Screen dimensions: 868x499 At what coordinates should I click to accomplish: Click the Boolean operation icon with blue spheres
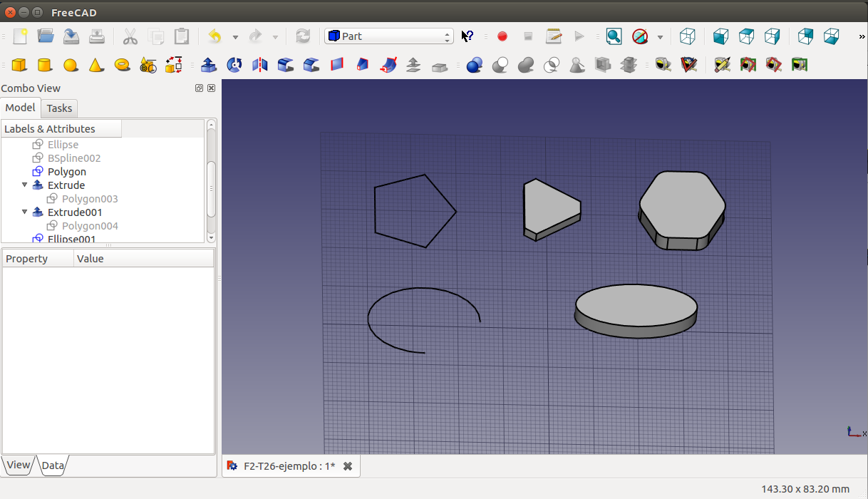tap(474, 66)
